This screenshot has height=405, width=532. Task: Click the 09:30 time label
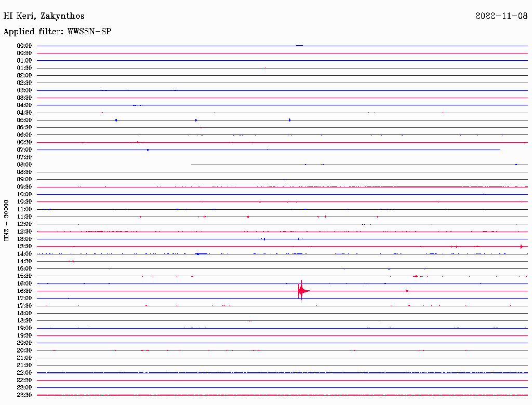tap(24, 187)
